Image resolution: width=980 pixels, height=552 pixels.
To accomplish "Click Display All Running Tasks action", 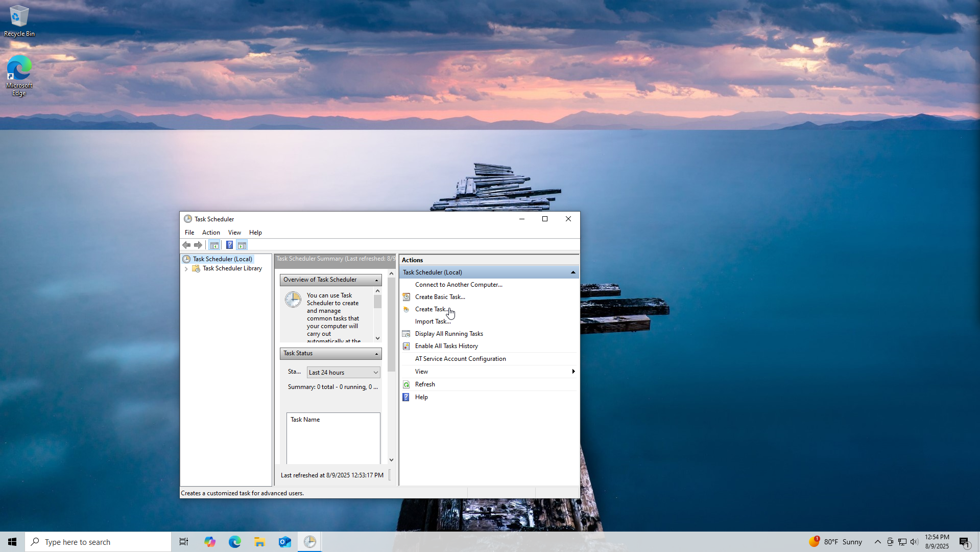I will click(x=449, y=334).
